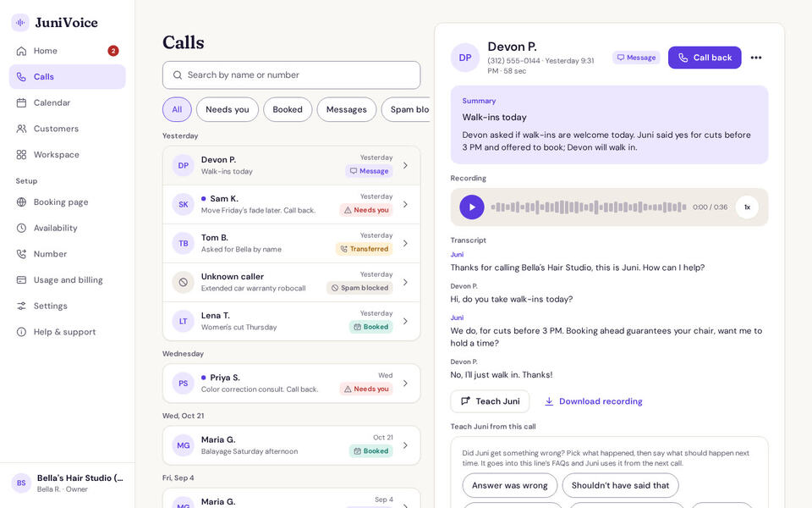Click the JuniVoice logo icon

[20, 22]
